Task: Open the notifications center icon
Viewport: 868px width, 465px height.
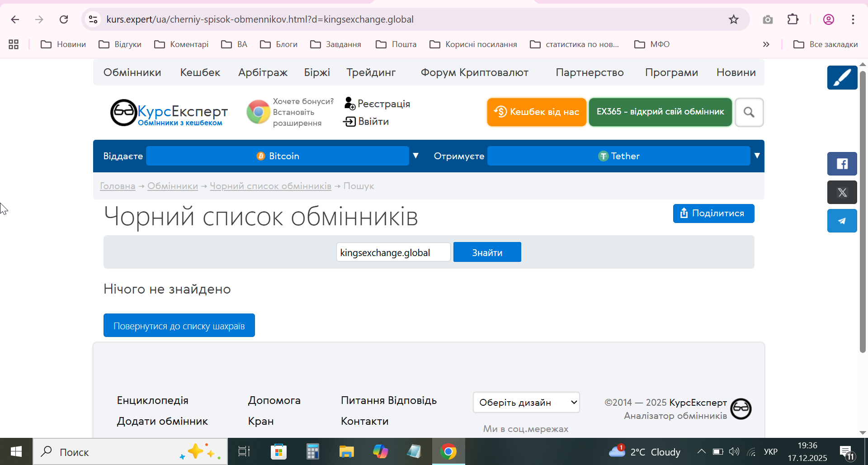Action: (x=847, y=452)
